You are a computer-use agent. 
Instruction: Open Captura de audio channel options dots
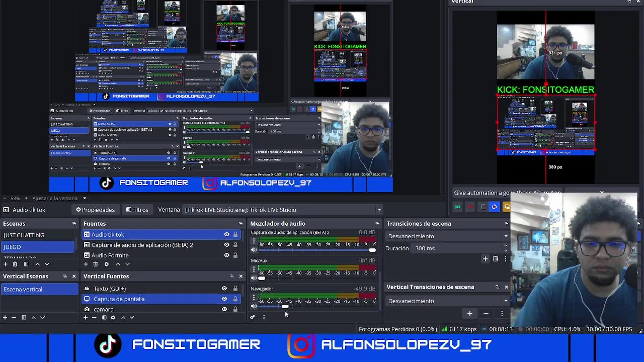click(x=254, y=242)
